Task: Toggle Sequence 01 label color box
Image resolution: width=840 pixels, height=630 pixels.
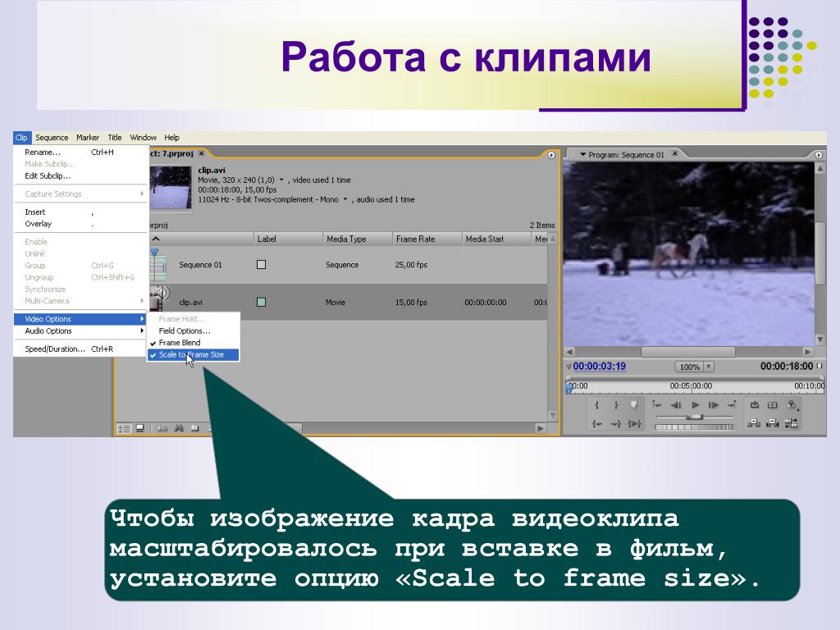Action: tap(262, 265)
